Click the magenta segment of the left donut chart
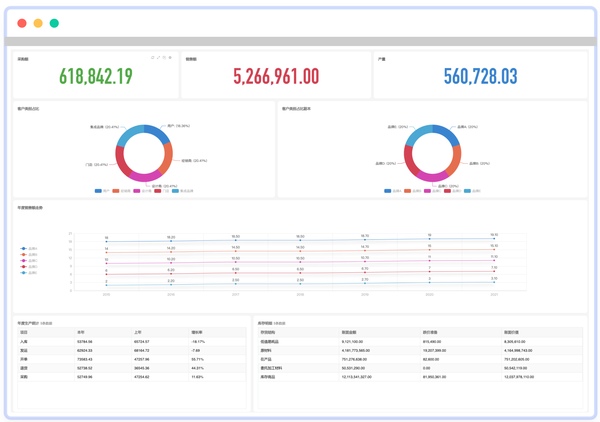 click(x=145, y=176)
